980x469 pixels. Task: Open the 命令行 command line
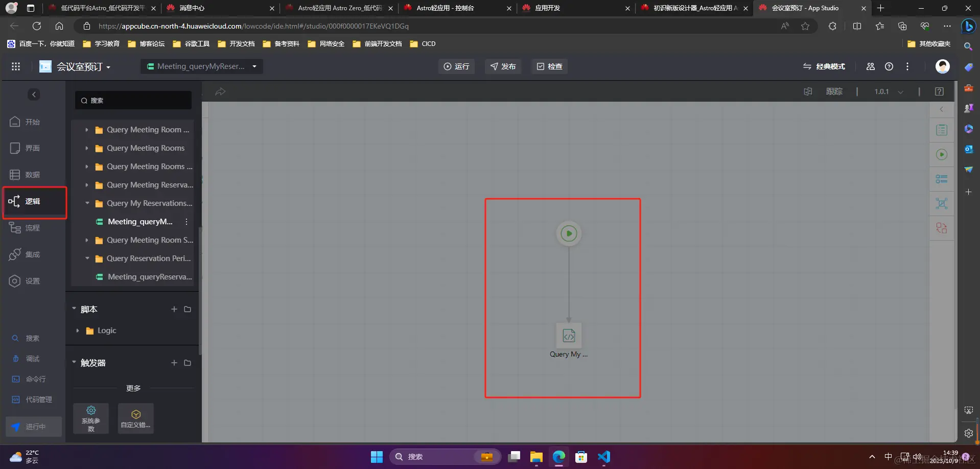point(30,379)
